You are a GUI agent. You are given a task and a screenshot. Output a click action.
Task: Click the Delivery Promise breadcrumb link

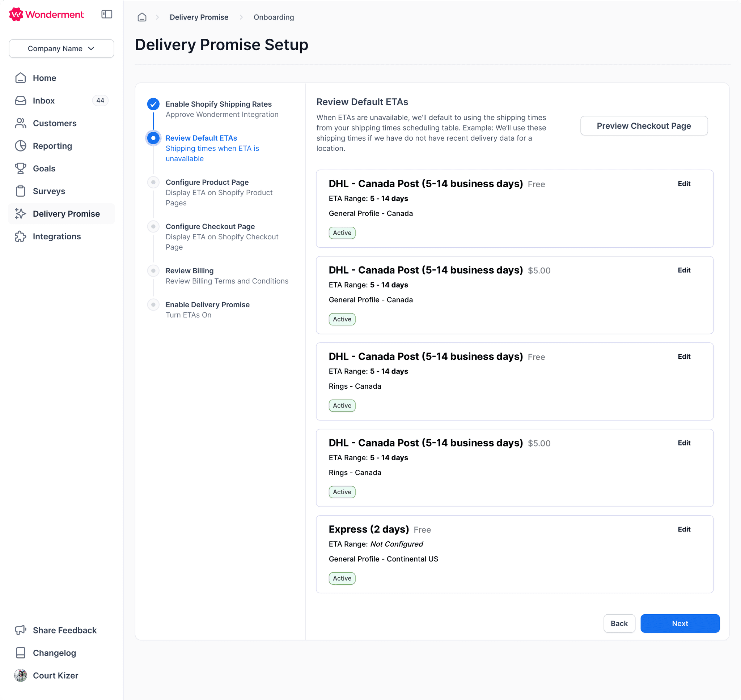(199, 17)
